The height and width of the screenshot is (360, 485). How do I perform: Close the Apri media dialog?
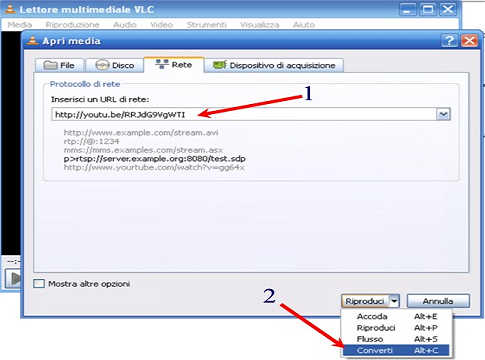point(469,41)
